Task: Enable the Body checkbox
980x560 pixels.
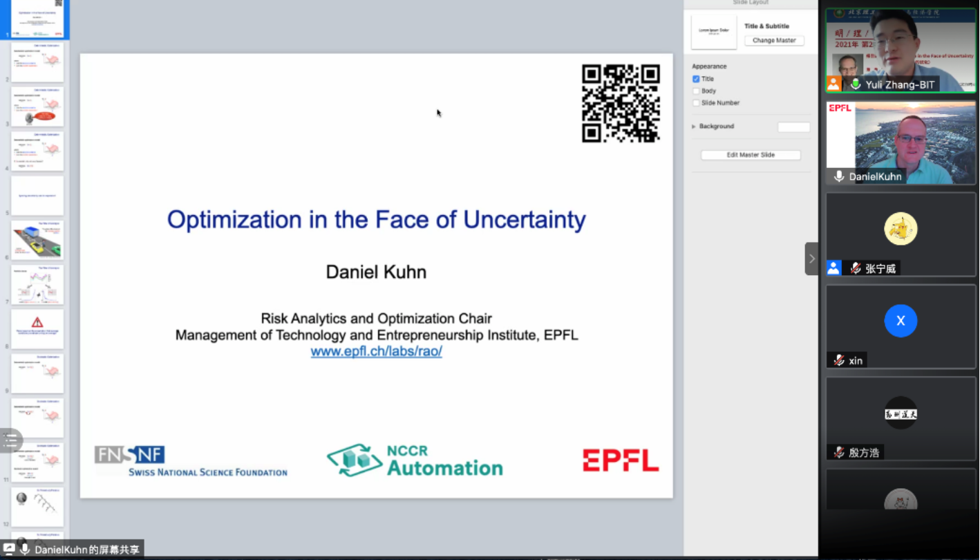Action: pos(696,91)
